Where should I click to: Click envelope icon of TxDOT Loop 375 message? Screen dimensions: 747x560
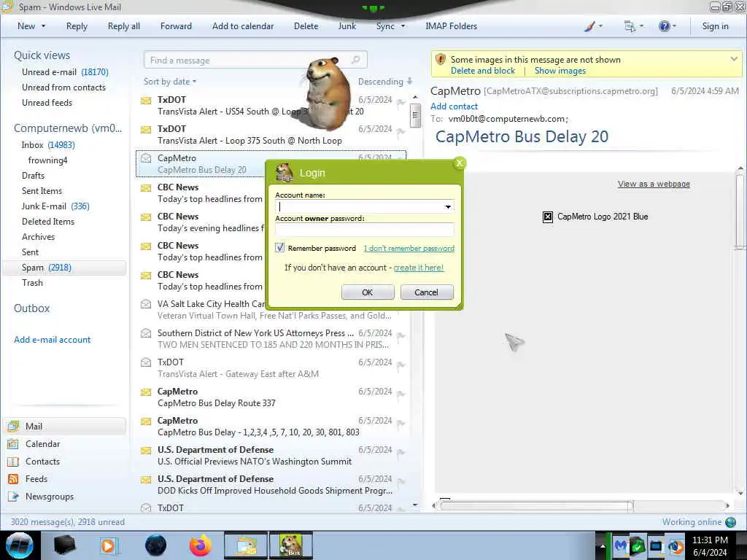(146, 129)
